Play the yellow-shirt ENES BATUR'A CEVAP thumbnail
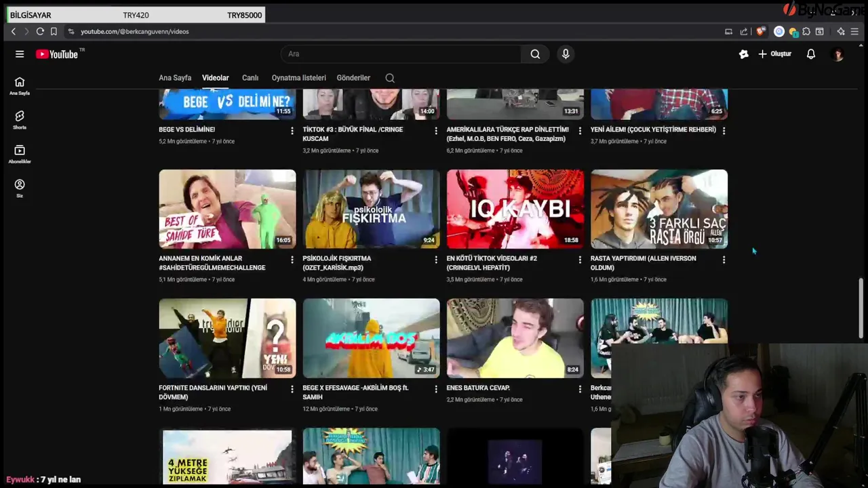 point(515,338)
